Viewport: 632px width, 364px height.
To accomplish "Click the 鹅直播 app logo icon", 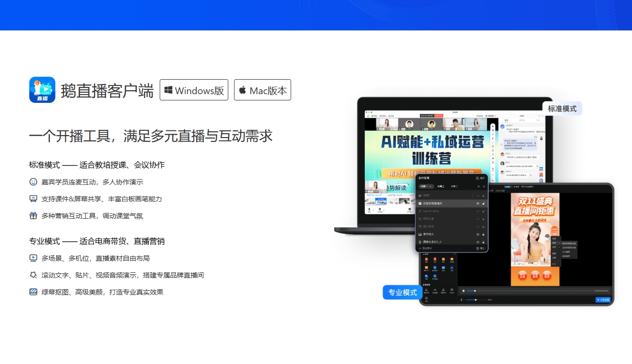I will tap(42, 89).
